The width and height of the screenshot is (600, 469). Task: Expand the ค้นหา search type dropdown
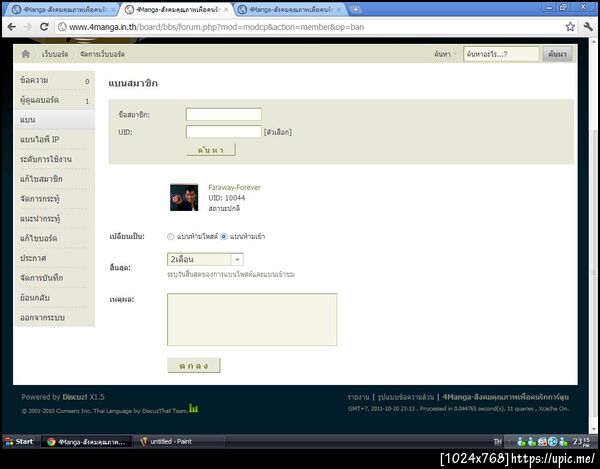tap(445, 54)
